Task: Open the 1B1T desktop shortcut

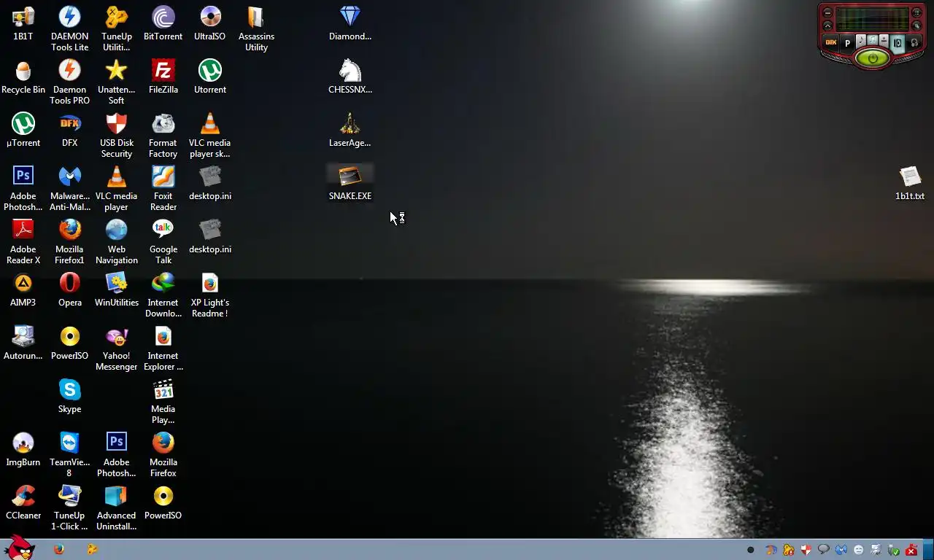Action: click(23, 23)
